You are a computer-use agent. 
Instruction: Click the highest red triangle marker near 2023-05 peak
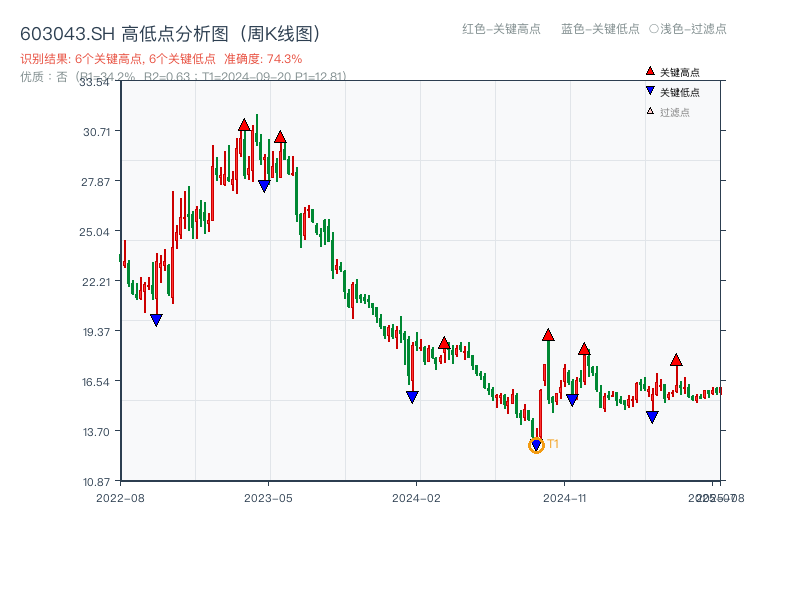(x=244, y=126)
